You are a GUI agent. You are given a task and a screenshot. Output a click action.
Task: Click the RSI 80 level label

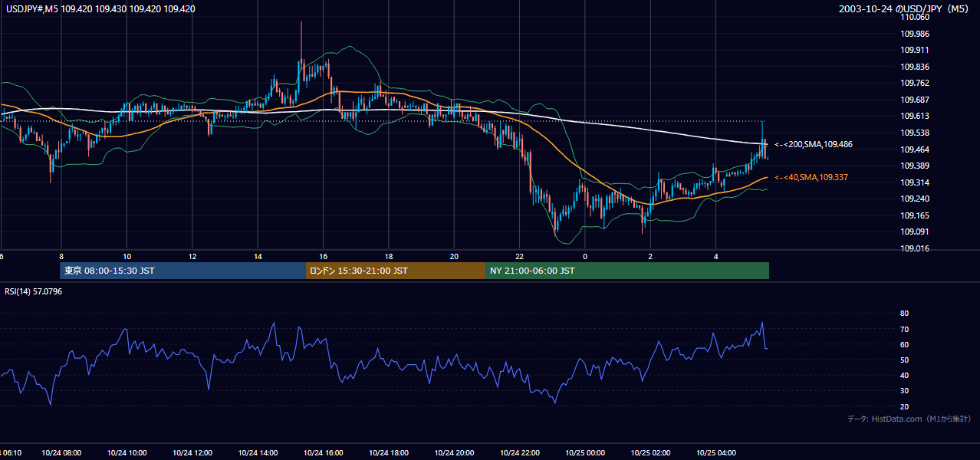(x=904, y=314)
